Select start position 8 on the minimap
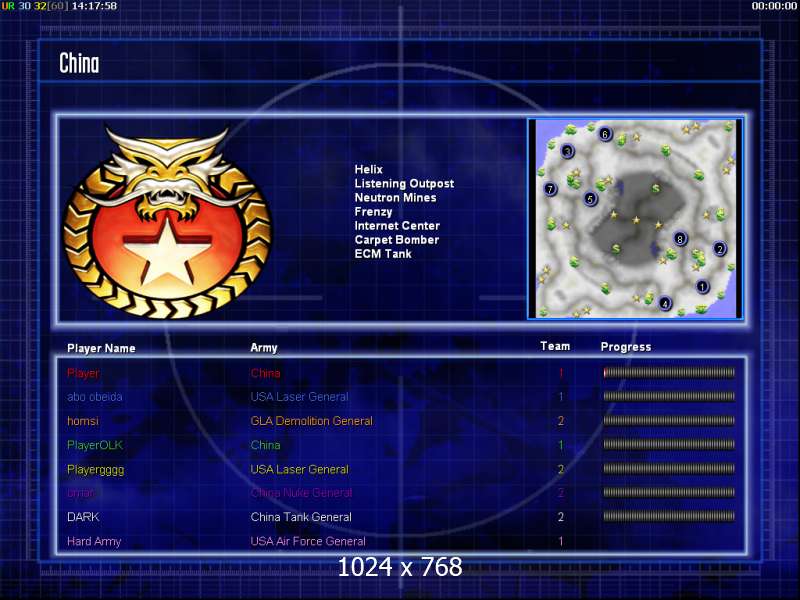The height and width of the screenshot is (600, 800). click(x=680, y=238)
